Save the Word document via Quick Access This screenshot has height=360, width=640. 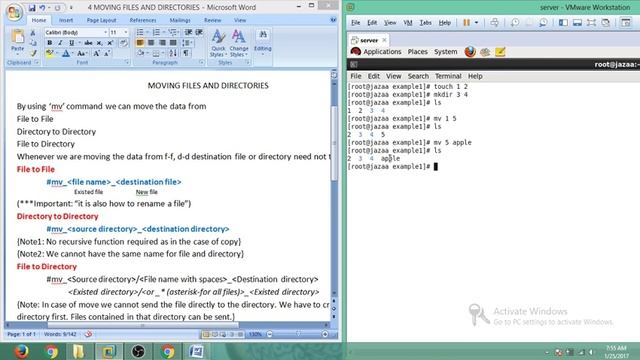point(32,8)
